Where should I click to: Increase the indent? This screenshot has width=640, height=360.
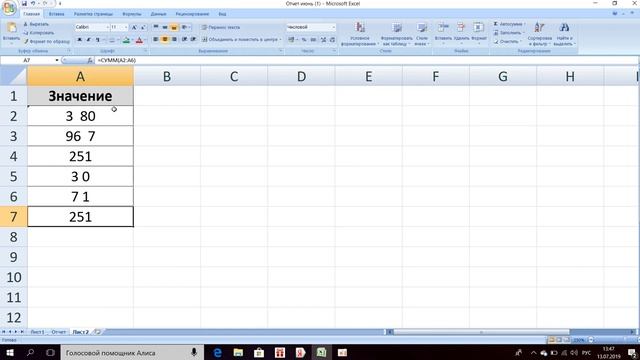click(193, 40)
